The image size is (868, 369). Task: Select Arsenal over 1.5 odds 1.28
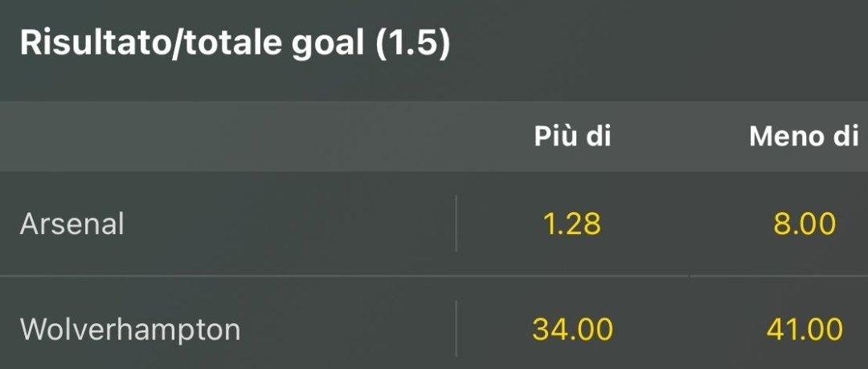pos(572,223)
